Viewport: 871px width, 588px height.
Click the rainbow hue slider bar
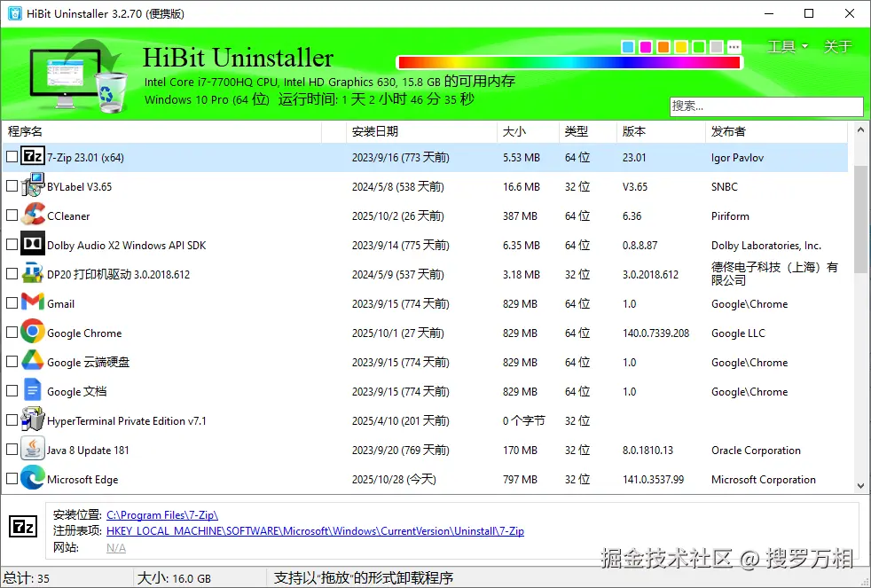[x=569, y=63]
